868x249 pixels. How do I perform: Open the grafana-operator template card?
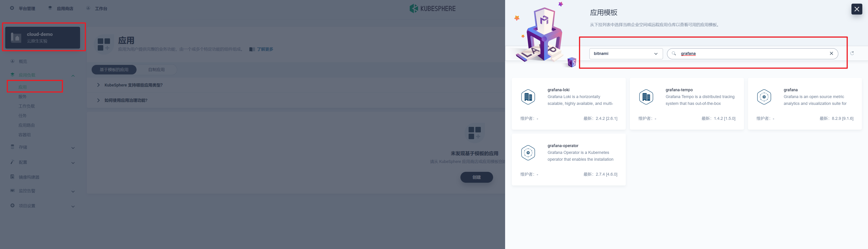(x=568, y=159)
